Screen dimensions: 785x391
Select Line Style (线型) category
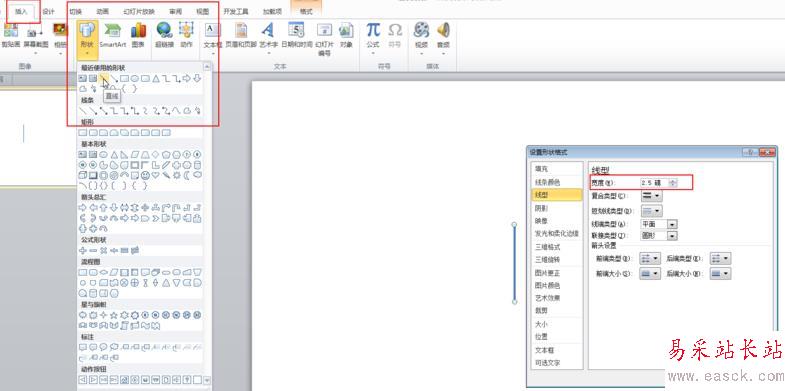[557, 195]
